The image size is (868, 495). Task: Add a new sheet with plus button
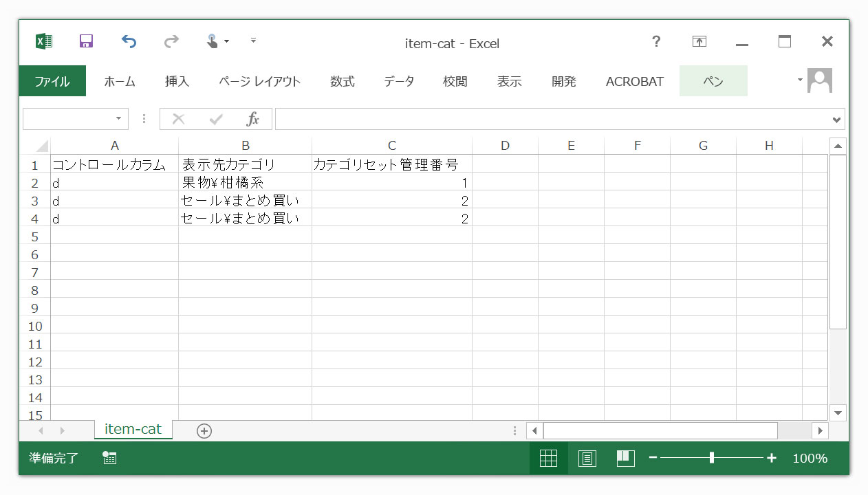tap(204, 431)
